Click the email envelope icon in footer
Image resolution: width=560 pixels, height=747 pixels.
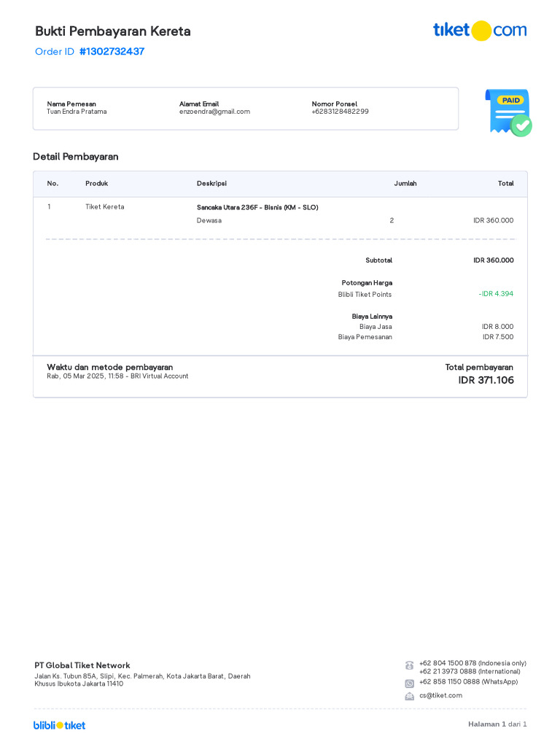409,697
